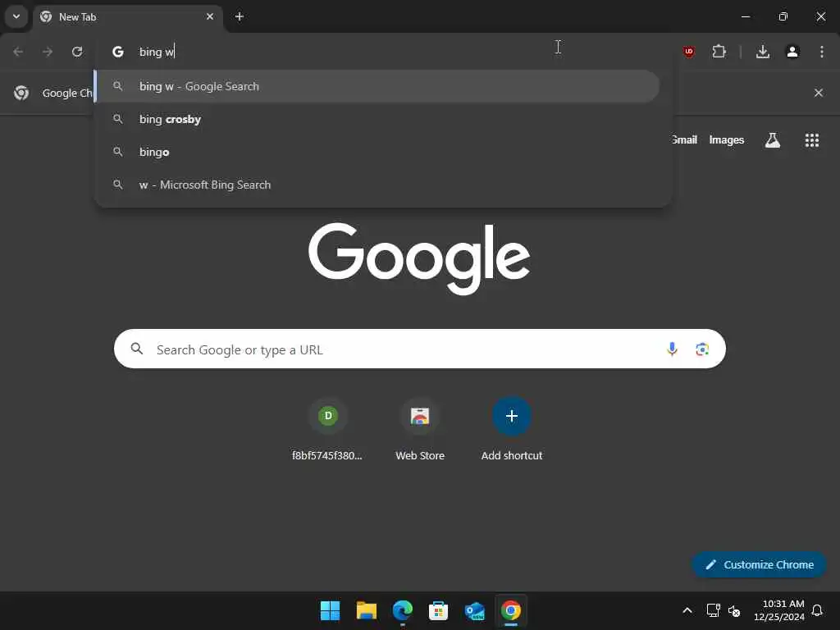
Task: Open the Web Store shortcut
Action: click(x=420, y=430)
